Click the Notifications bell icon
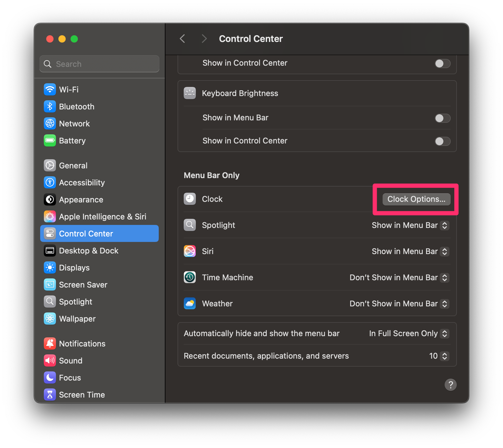Screen dimensions: 503x448 pyautogui.click(x=50, y=343)
